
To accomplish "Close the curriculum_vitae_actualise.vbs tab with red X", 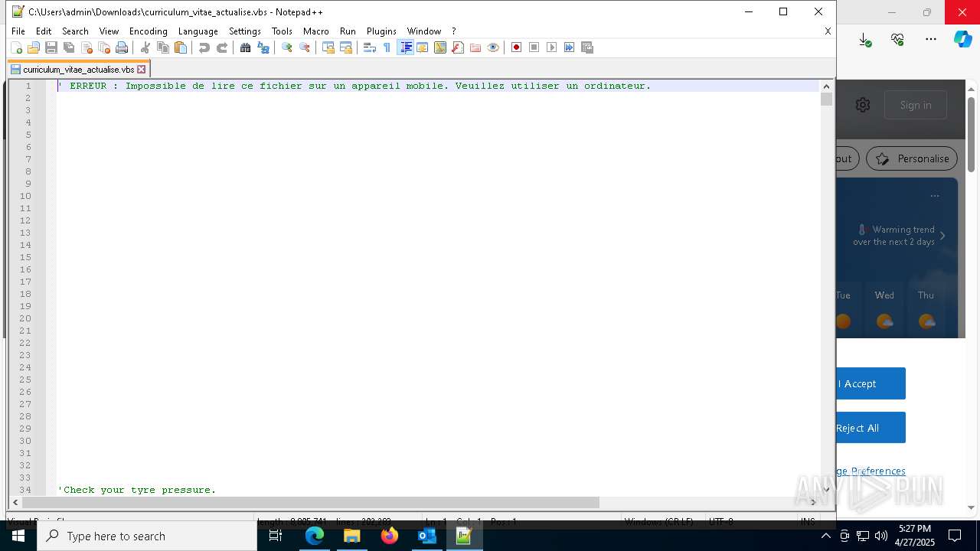I will point(141,70).
